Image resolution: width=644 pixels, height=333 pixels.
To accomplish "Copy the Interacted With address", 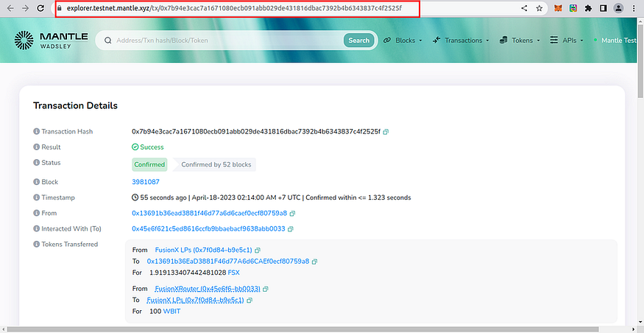I will coord(291,229).
